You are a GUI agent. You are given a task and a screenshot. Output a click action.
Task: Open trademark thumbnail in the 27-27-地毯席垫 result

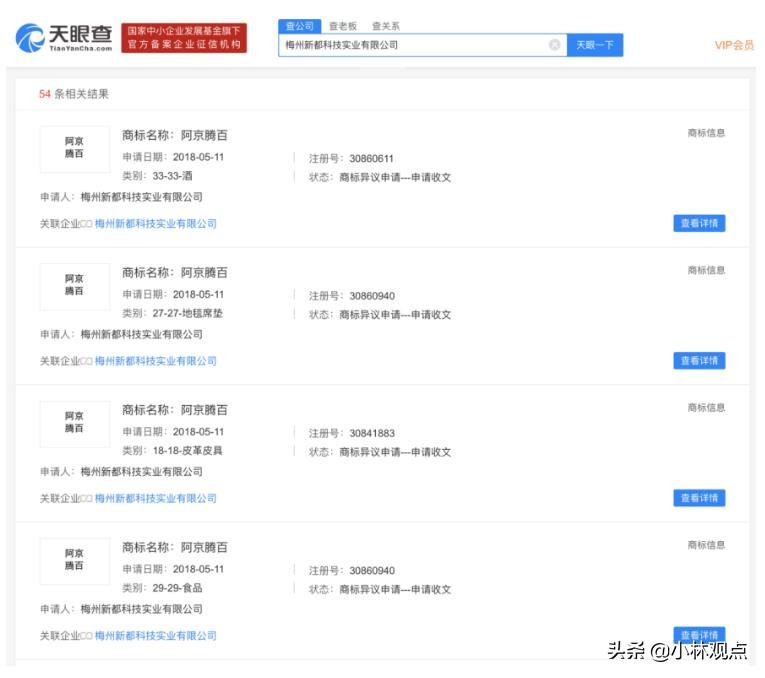(x=75, y=286)
